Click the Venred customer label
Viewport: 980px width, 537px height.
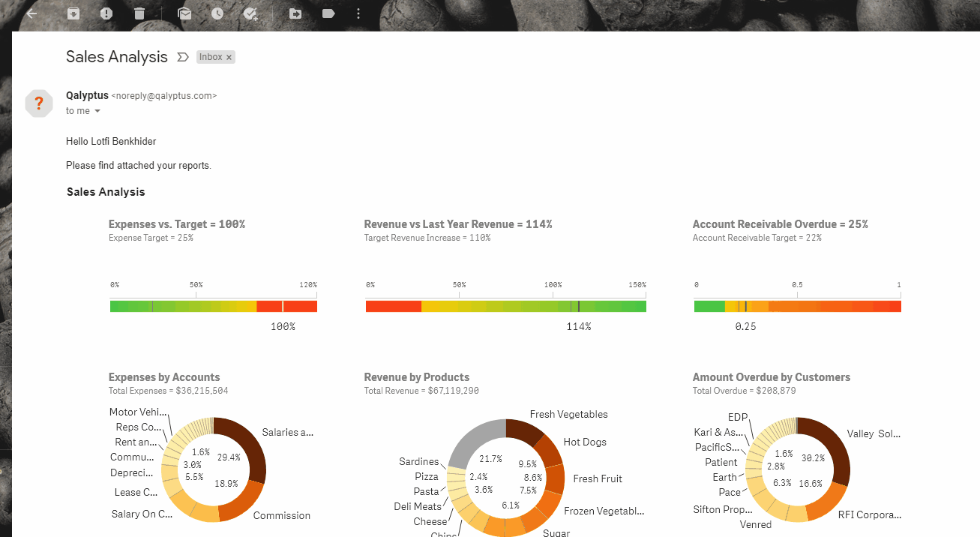point(756,524)
